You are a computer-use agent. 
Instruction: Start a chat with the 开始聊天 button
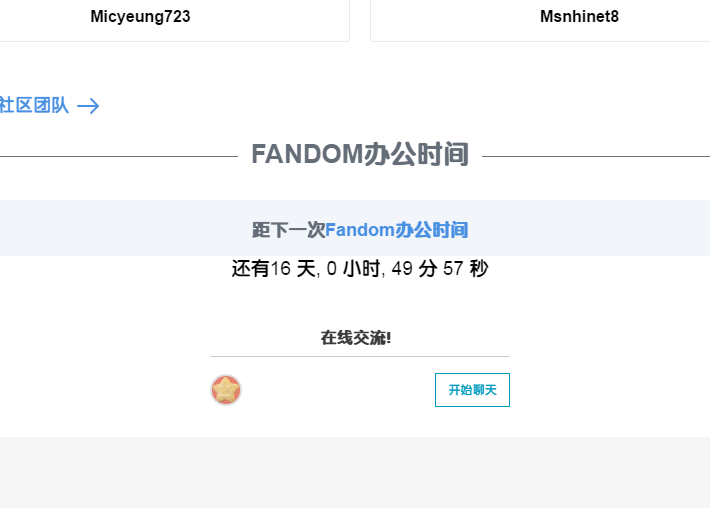point(472,390)
